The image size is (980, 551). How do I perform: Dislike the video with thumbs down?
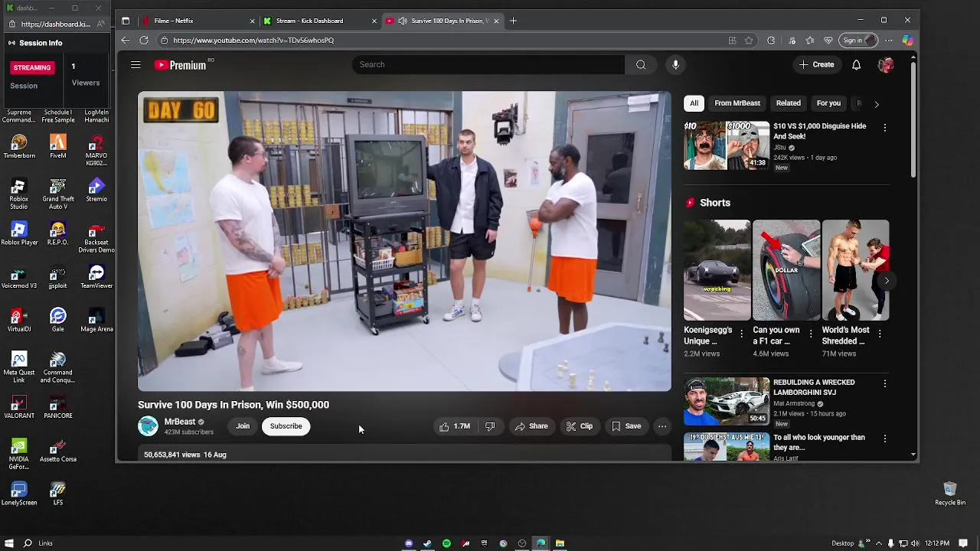490,426
